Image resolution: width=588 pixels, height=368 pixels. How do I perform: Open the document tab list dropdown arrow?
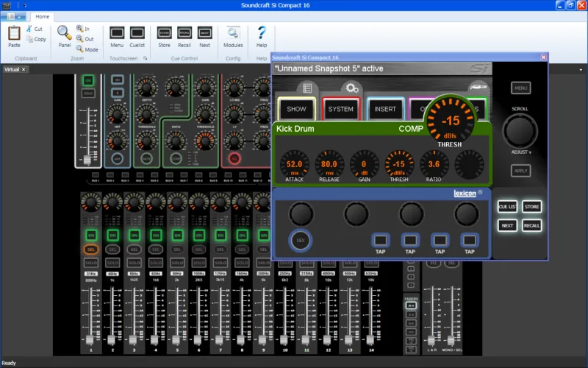581,70
